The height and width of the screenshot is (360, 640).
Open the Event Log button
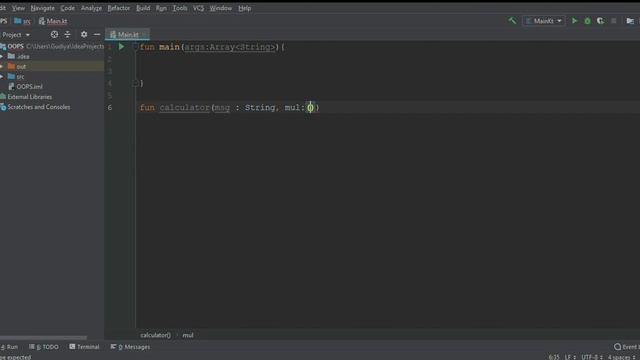pyautogui.click(x=627, y=347)
